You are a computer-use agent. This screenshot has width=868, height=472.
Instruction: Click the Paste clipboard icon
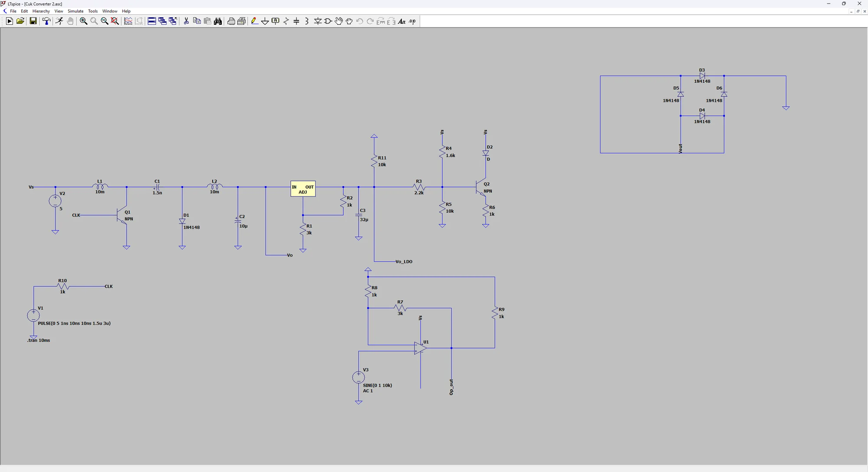click(x=207, y=21)
